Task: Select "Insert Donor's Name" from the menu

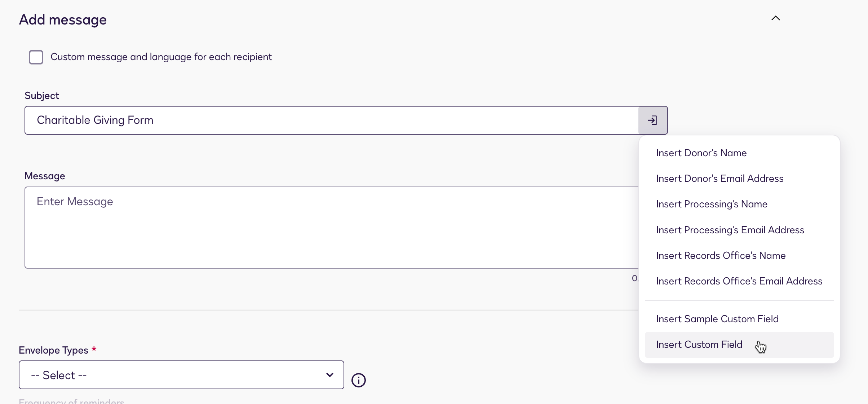Action: pyautogui.click(x=701, y=153)
